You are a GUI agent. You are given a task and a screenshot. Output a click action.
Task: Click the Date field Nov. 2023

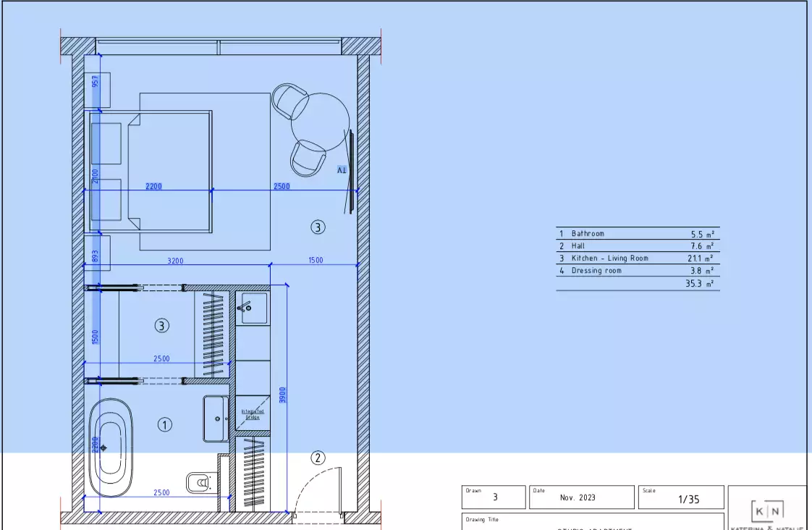pyautogui.click(x=582, y=497)
